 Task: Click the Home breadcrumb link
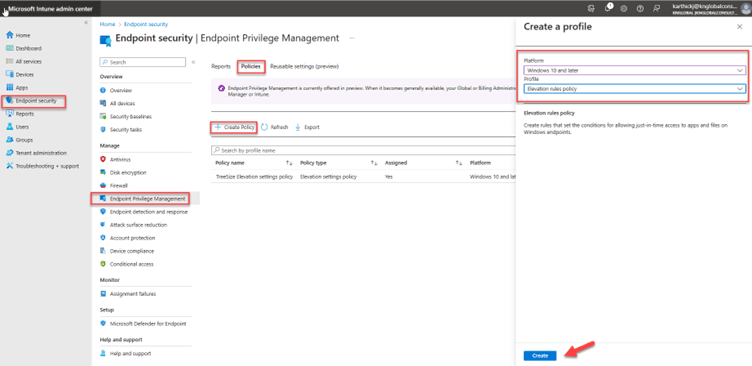coord(107,24)
